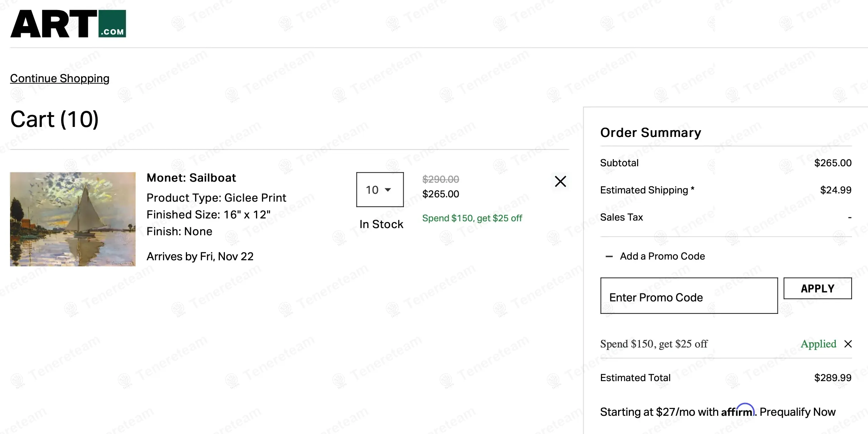Click the Order Summary heading
Image resolution: width=868 pixels, height=434 pixels.
[x=651, y=133]
